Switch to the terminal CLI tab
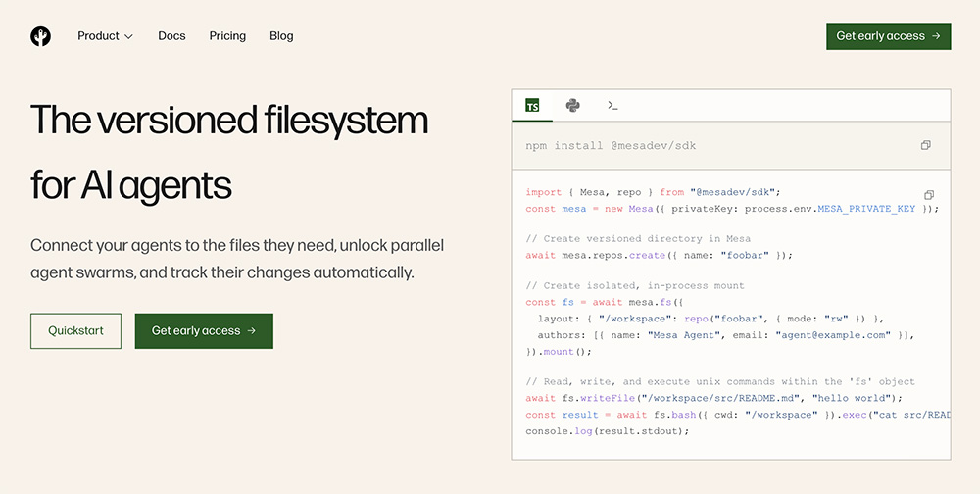The image size is (980, 494). point(612,105)
